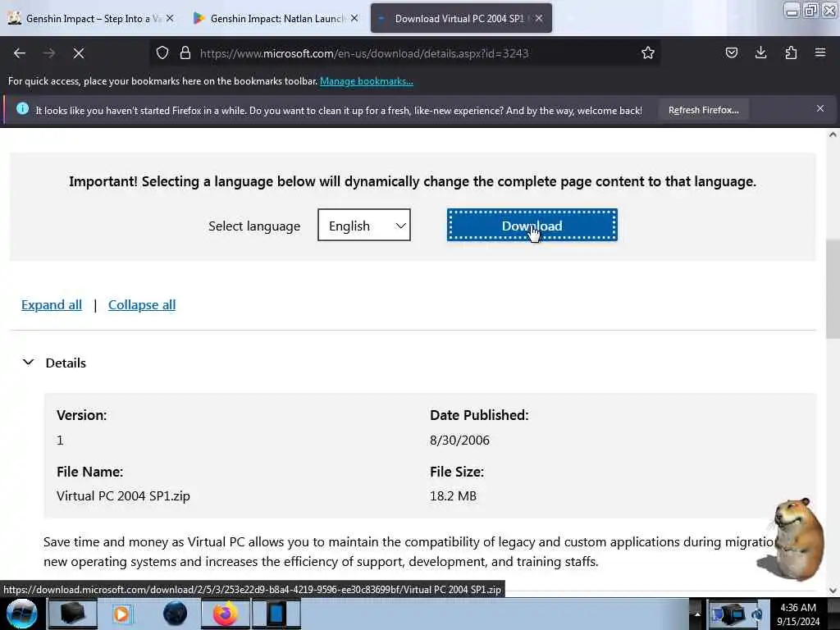Open the Firefox hamburger menu

point(820,52)
